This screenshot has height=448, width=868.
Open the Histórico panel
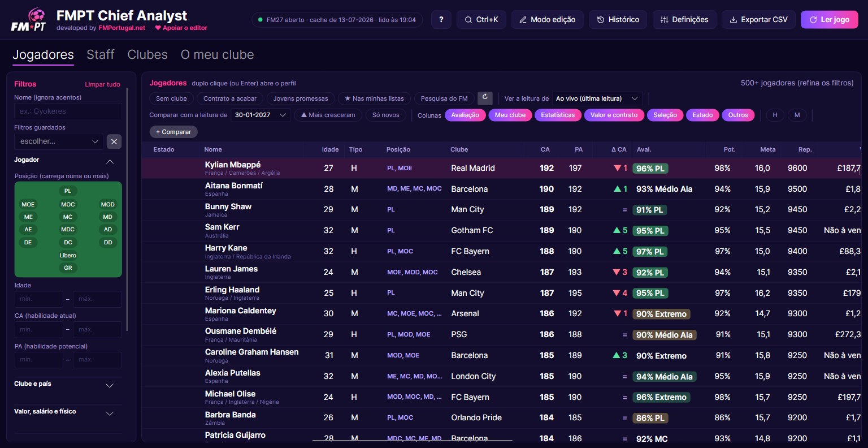pos(618,19)
